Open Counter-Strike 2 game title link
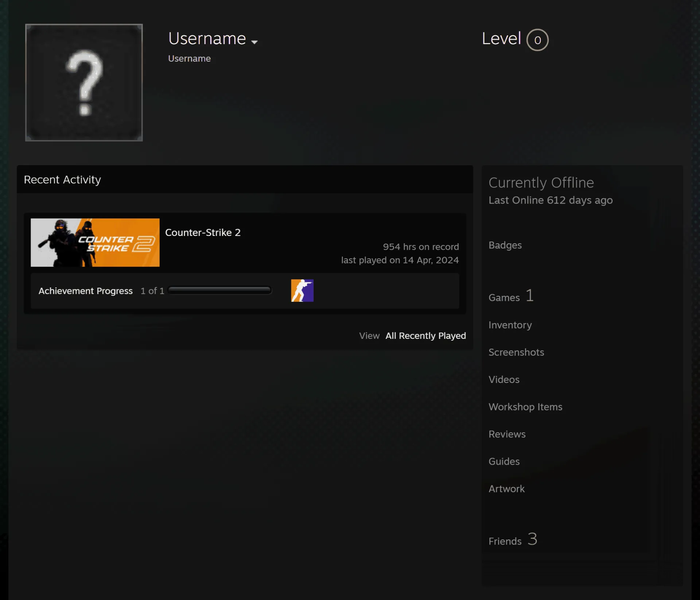 pyautogui.click(x=203, y=232)
